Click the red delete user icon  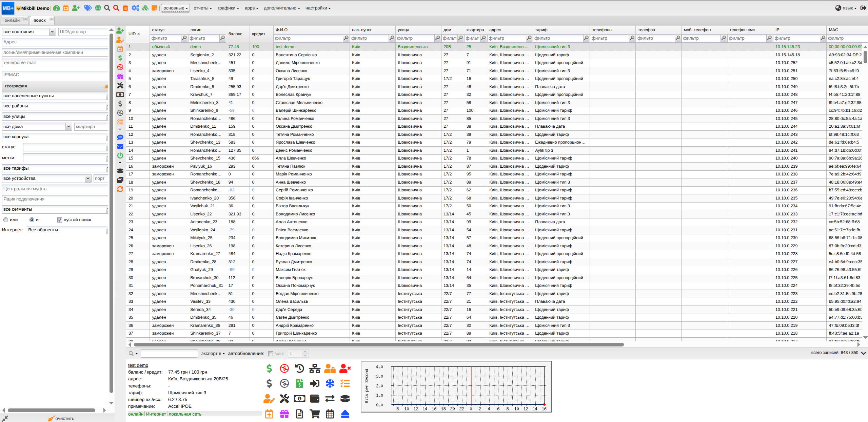pyautogui.click(x=344, y=368)
